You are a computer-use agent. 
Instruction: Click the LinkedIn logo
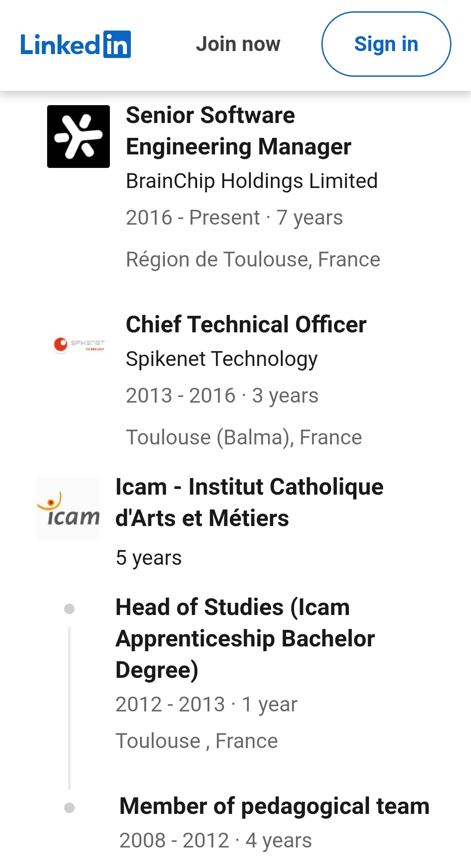point(75,44)
